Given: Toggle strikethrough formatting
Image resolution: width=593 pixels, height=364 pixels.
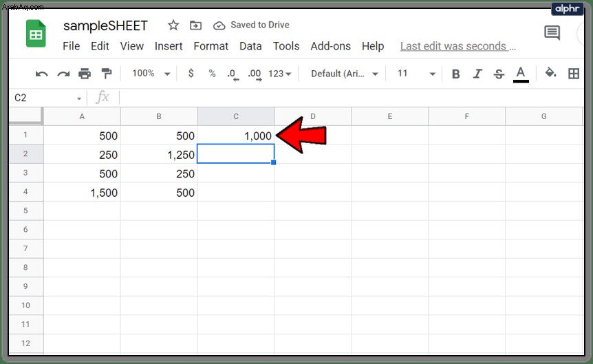Looking at the screenshot, I should [499, 74].
